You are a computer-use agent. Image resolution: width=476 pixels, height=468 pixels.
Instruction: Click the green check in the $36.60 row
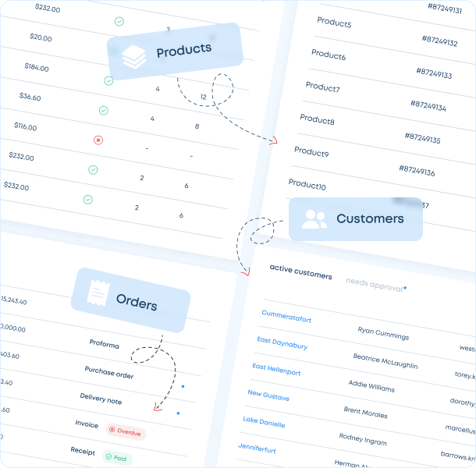click(104, 111)
